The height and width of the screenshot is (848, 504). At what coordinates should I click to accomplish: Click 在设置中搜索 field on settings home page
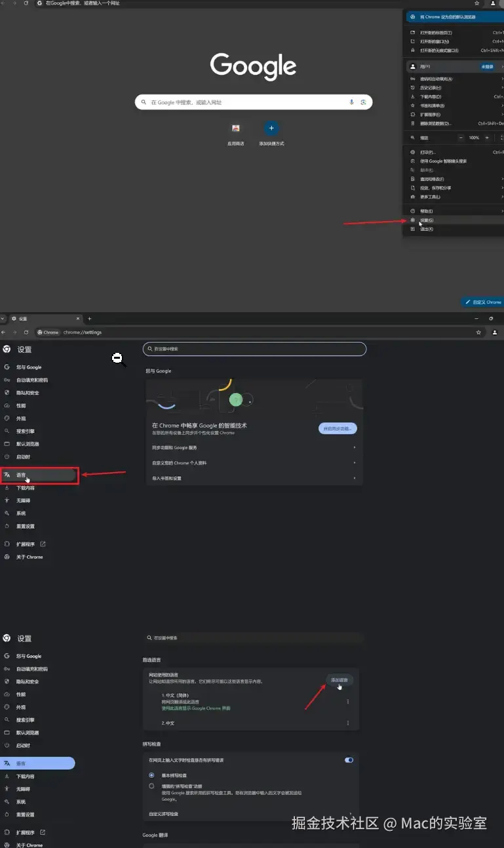point(254,349)
